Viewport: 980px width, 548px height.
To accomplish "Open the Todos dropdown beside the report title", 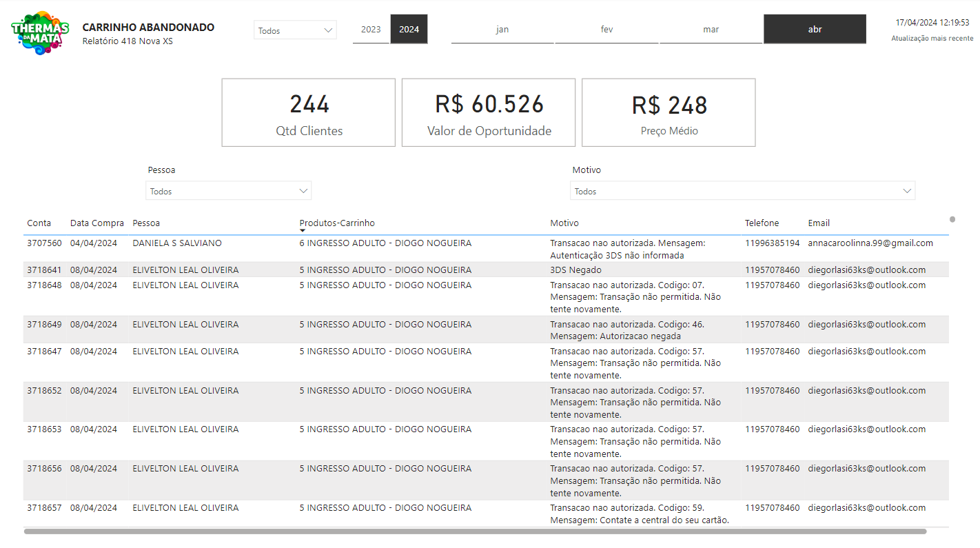I will pos(295,30).
